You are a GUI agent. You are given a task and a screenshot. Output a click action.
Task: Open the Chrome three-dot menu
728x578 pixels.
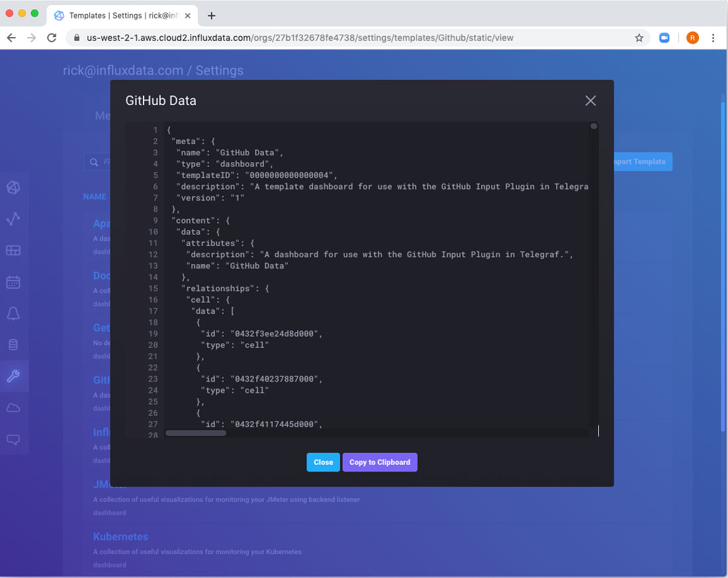coord(713,38)
